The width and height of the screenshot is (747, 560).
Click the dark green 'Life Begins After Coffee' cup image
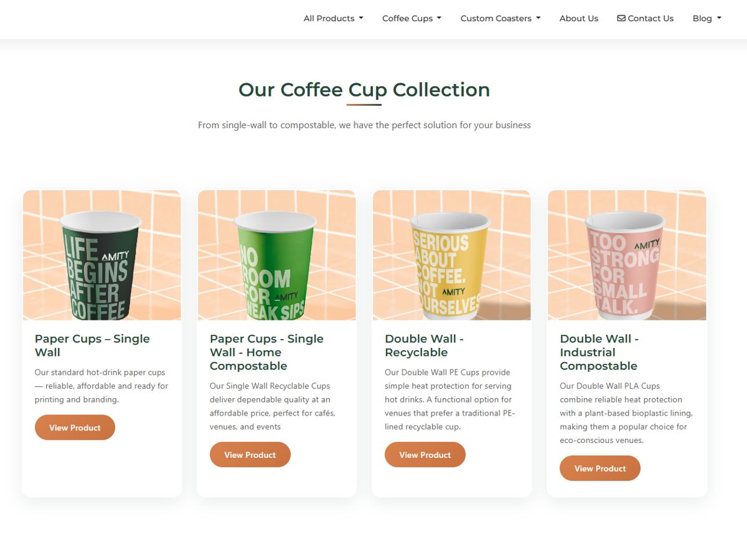pos(102,255)
